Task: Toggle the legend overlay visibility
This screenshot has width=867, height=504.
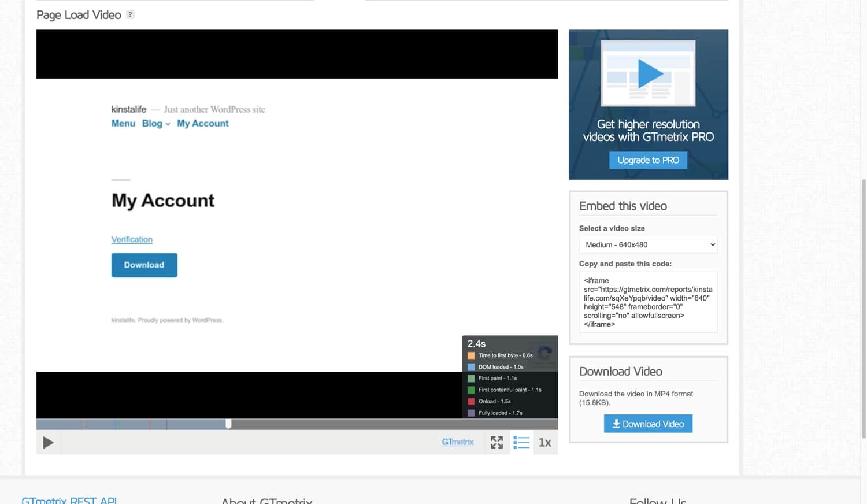Action: pyautogui.click(x=521, y=442)
